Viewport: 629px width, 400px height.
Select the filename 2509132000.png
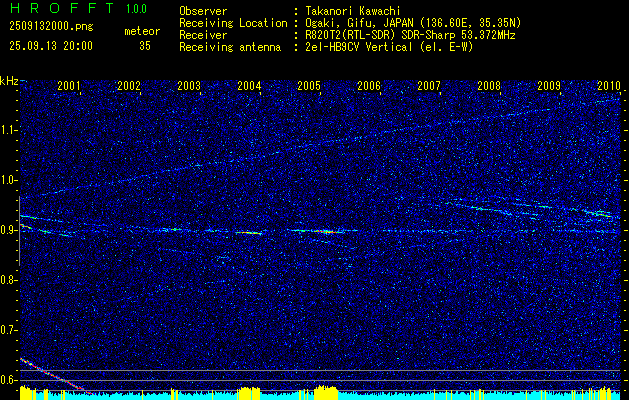[51, 27]
